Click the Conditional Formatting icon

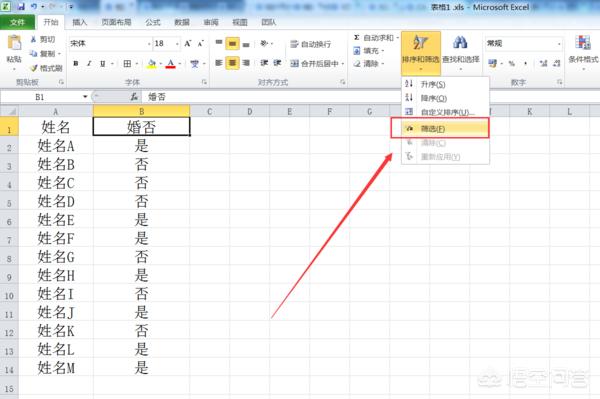[582, 43]
